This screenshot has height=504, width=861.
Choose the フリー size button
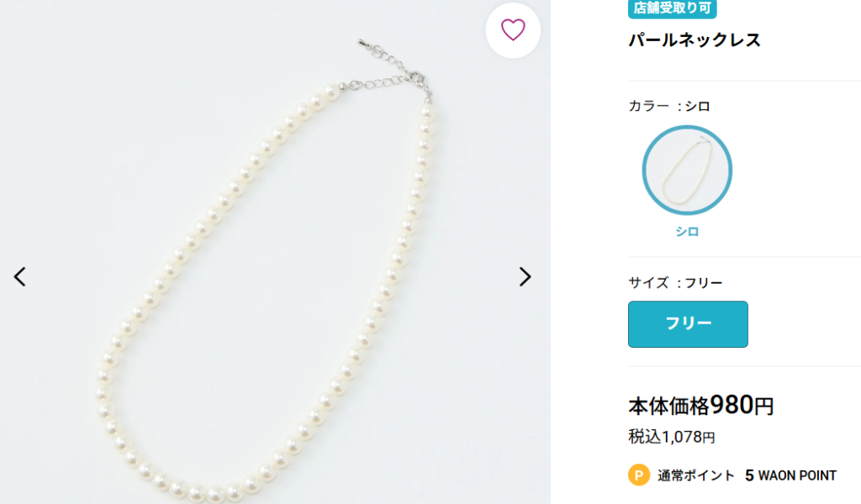[x=688, y=324]
